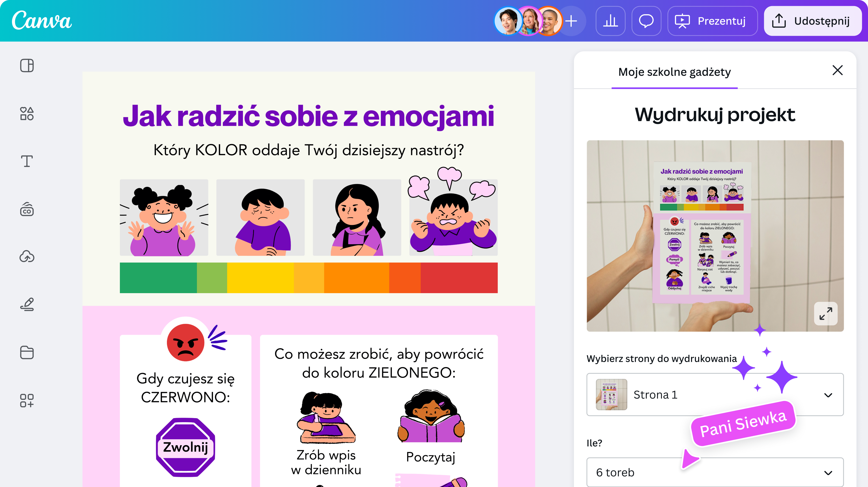Open the Brand kit sidebar icon

pyautogui.click(x=27, y=209)
